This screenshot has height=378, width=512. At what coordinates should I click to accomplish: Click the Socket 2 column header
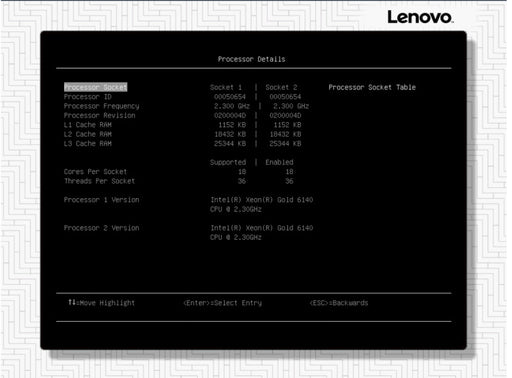pyautogui.click(x=281, y=87)
